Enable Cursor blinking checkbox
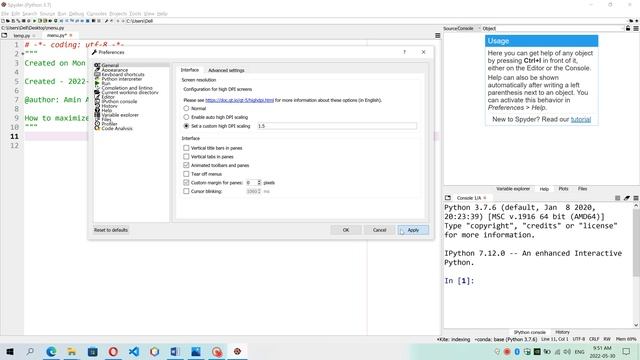640x360 pixels. (186, 191)
